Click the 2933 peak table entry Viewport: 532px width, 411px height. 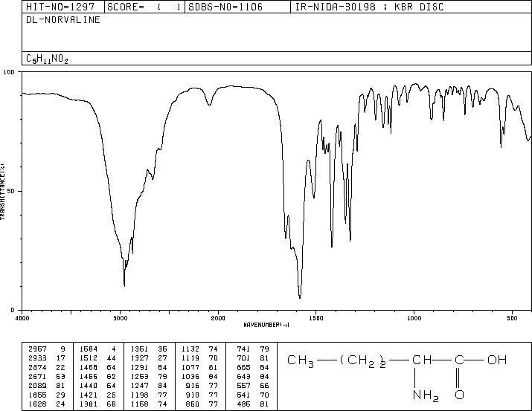click(38, 357)
